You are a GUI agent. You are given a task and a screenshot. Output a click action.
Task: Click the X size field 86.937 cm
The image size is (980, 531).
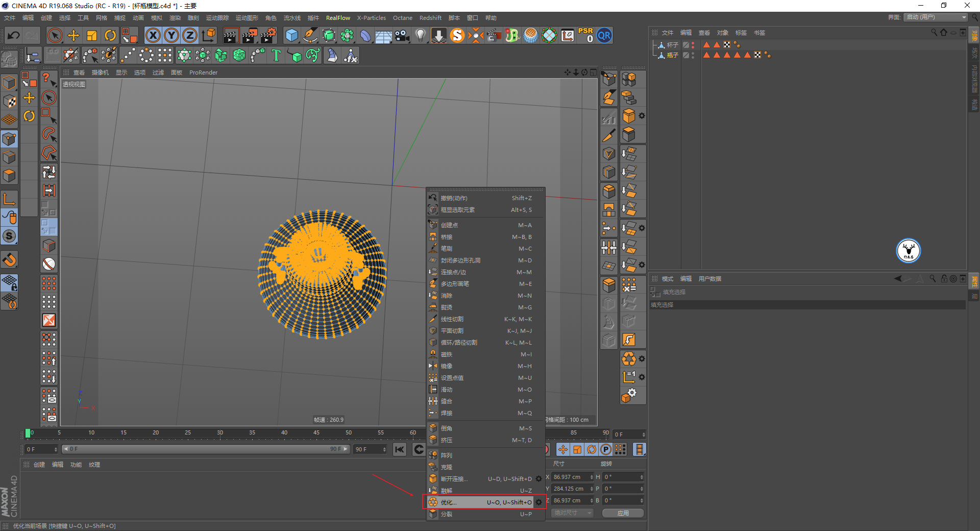pyautogui.click(x=570, y=477)
